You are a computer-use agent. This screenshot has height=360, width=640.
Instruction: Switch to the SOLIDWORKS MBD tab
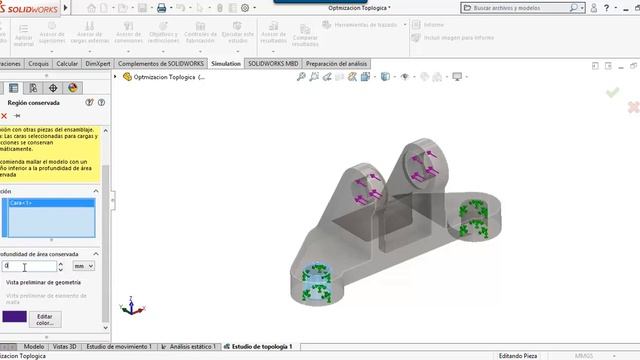[x=273, y=64]
